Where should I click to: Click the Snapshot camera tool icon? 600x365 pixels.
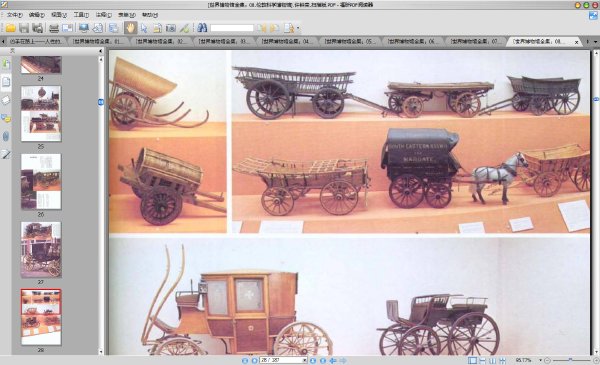pyautogui.click(x=171, y=28)
